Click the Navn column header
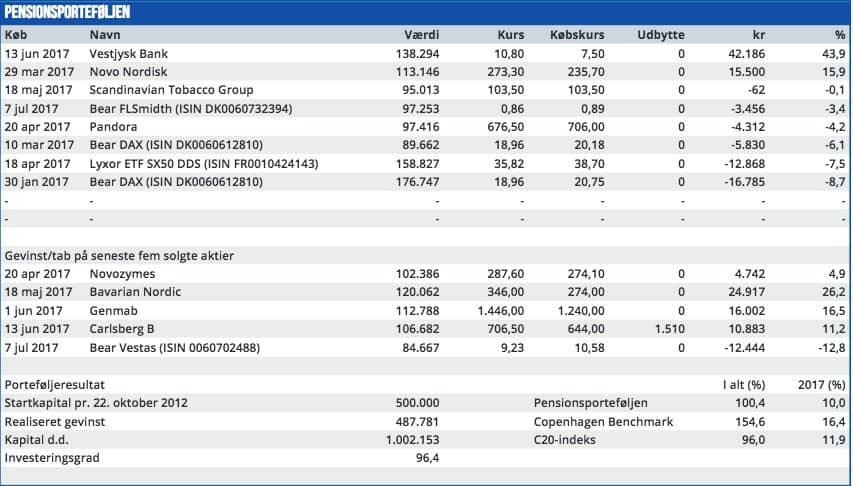The height and width of the screenshot is (486, 853). pyautogui.click(x=105, y=35)
